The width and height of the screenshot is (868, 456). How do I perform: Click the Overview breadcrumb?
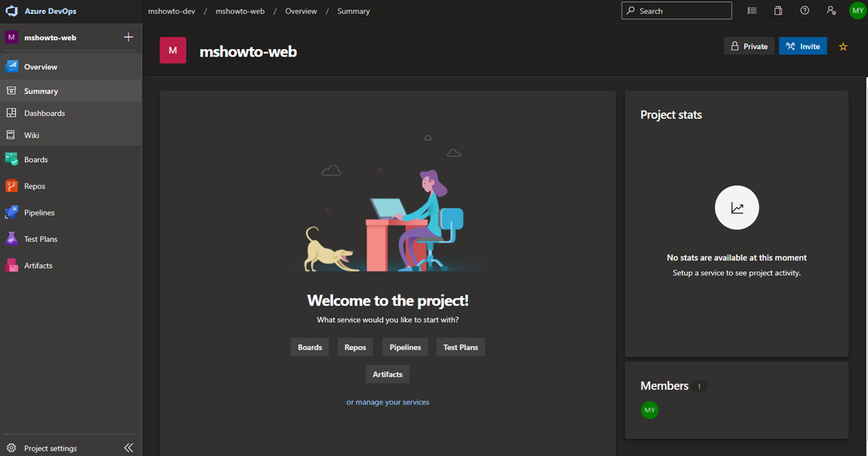301,11
